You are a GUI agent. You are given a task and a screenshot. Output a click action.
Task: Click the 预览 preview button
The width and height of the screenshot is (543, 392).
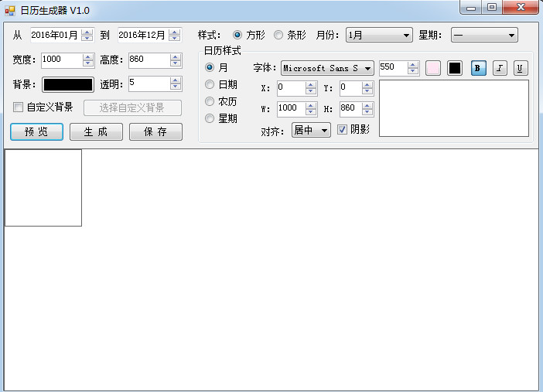click(36, 132)
